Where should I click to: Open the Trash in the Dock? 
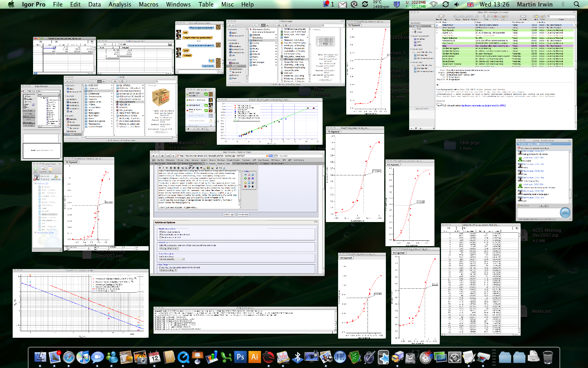point(548,357)
